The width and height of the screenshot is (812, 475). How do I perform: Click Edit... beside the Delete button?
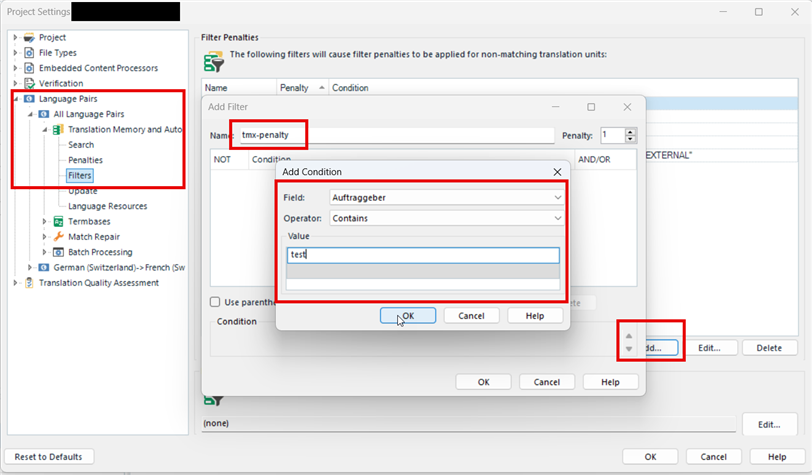point(709,348)
